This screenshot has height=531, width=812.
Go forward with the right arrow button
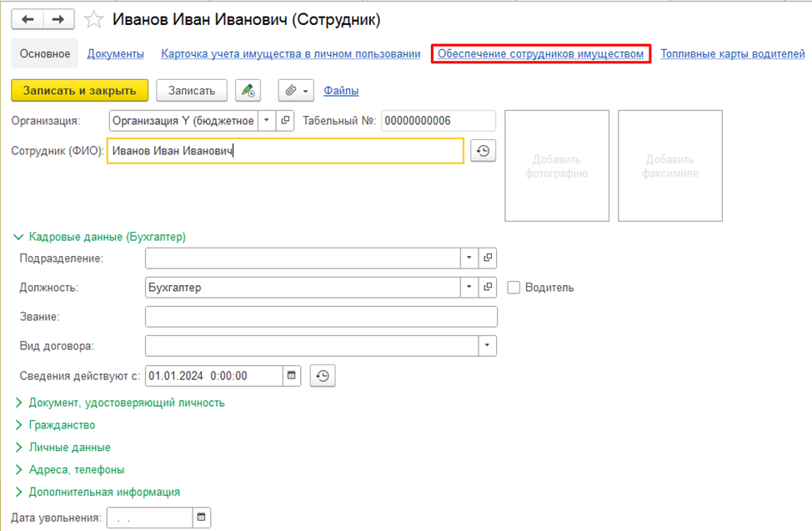[x=58, y=20]
